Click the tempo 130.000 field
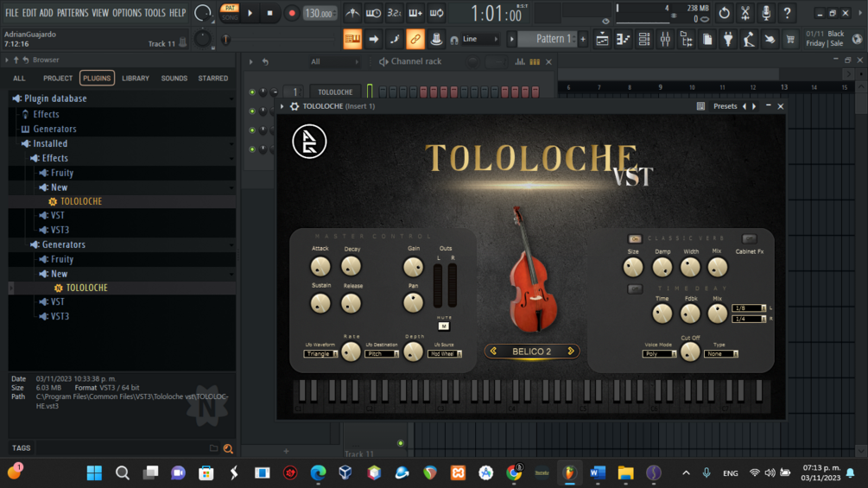 pyautogui.click(x=320, y=13)
